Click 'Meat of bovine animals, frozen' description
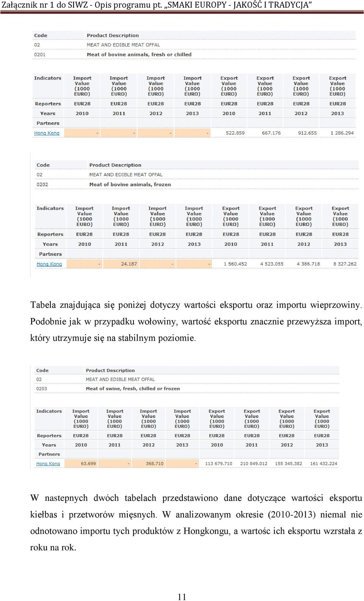 coord(130,185)
